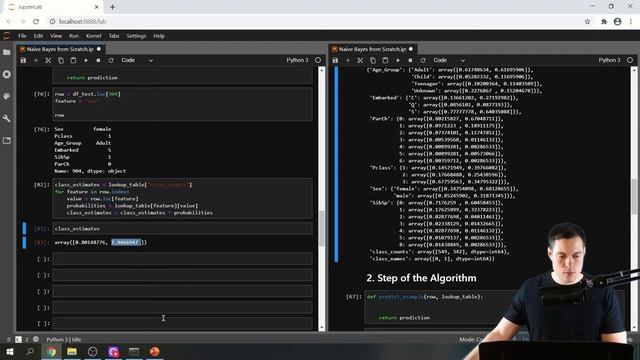
Task: Open the running kernels sidebar panel
Action: coord(7,74)
